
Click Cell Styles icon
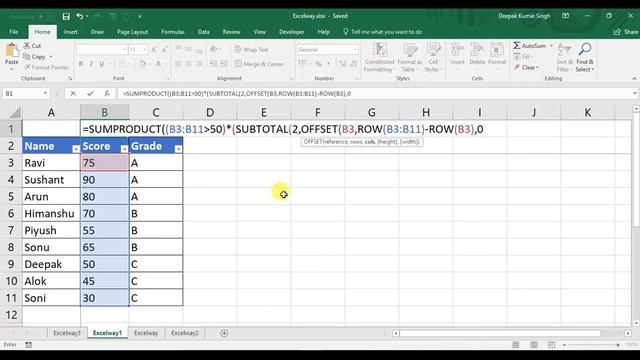[433, 50]
